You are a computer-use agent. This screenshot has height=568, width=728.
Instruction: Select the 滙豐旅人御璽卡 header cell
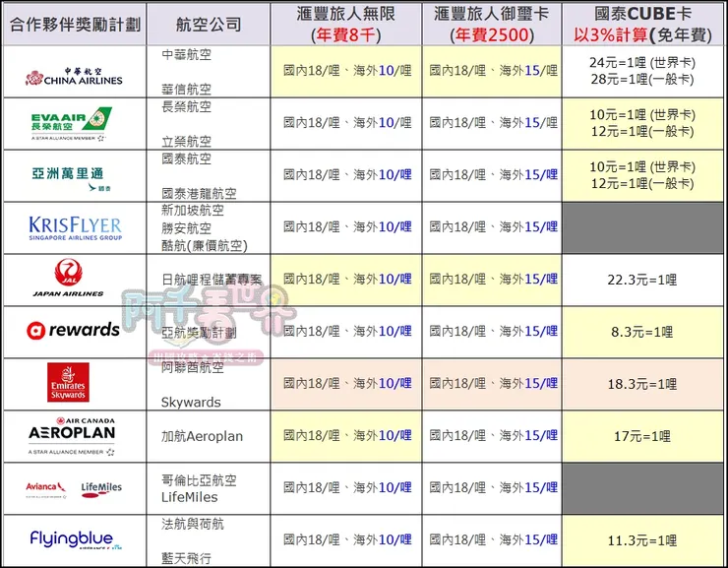click(x=492, y=25)
